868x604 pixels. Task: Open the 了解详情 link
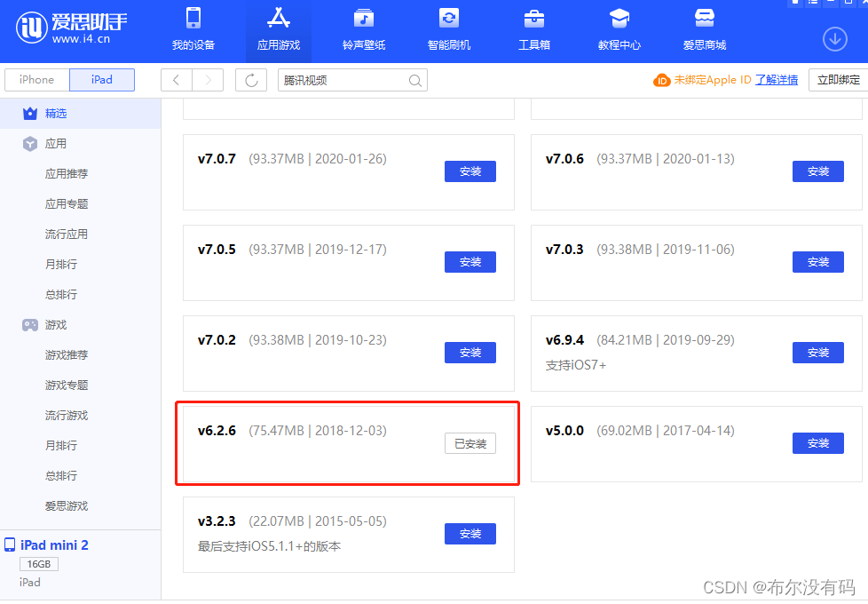[x=777, y=80]
